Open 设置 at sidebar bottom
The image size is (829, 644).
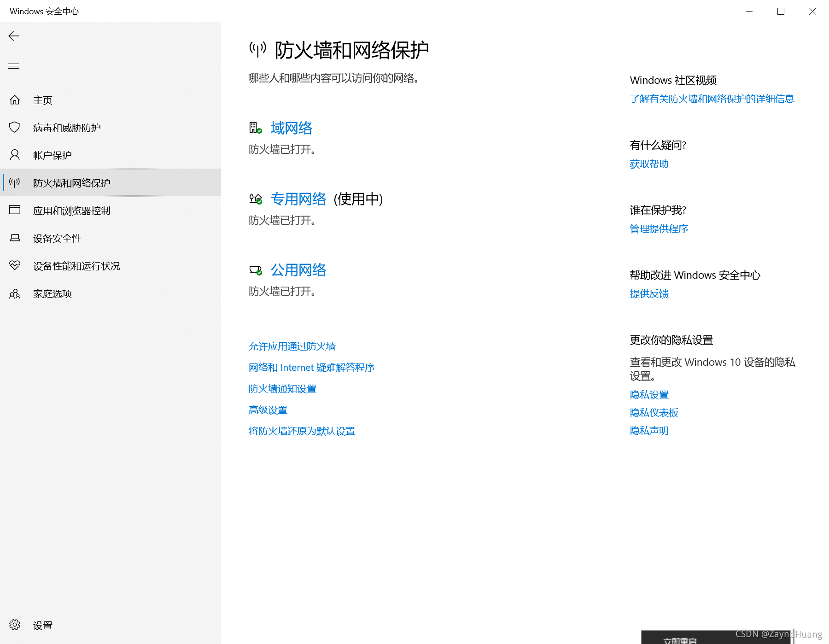(x=111, y=625)
